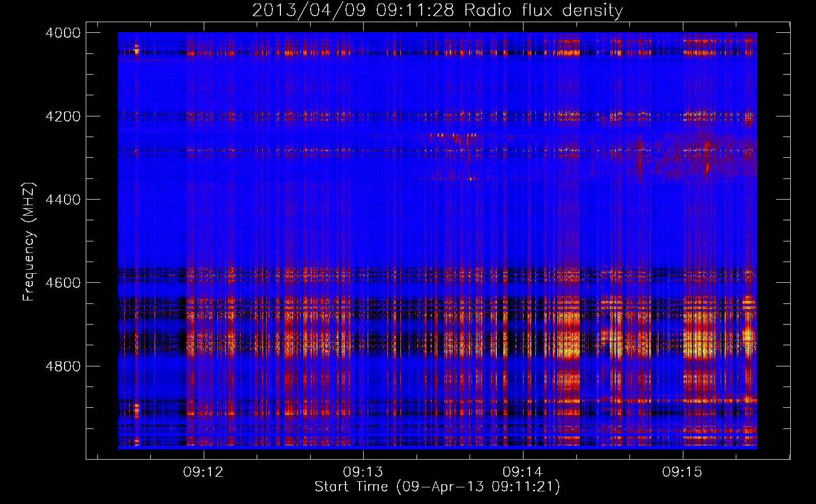Click the 4600 frequency axis label
This screenshot has height=504, width=816.
click(63, 283)
